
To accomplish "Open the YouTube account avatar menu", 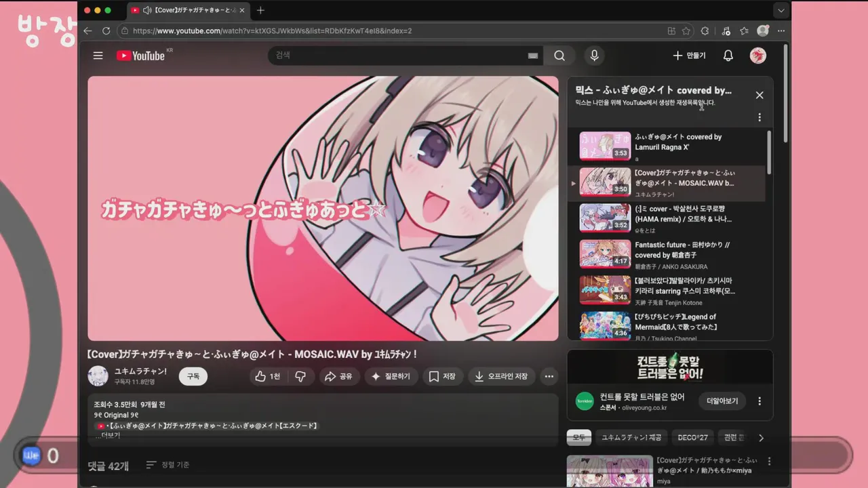I will 758,56.
